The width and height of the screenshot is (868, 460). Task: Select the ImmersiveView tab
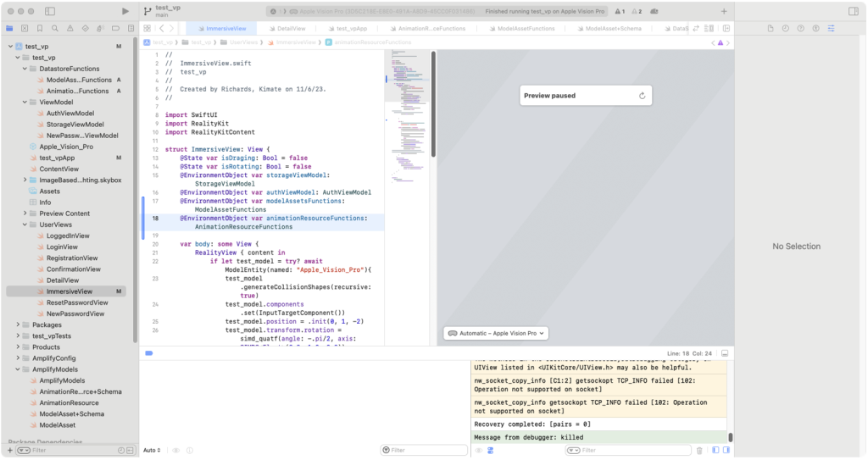(222, 28)
